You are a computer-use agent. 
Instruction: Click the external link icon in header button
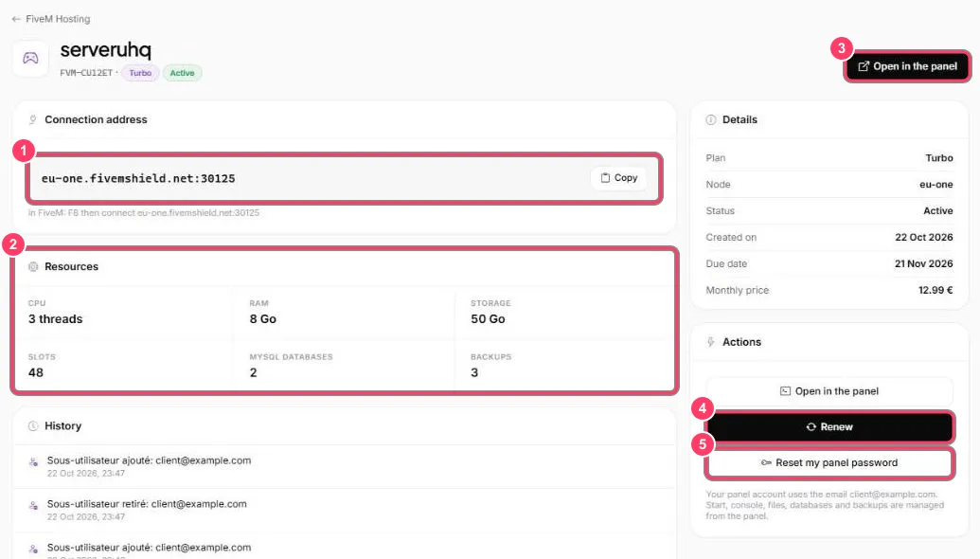[x=864, y=66]
